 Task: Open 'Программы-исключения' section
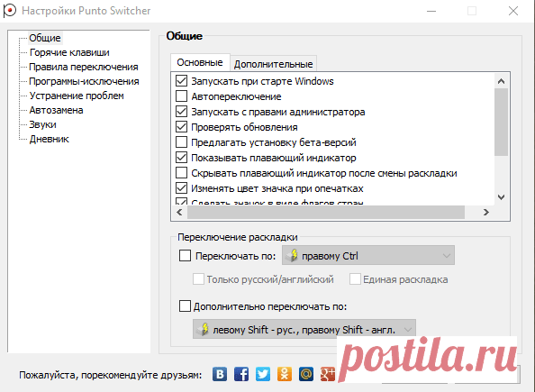pyautogui.click(x=84, y=81)
